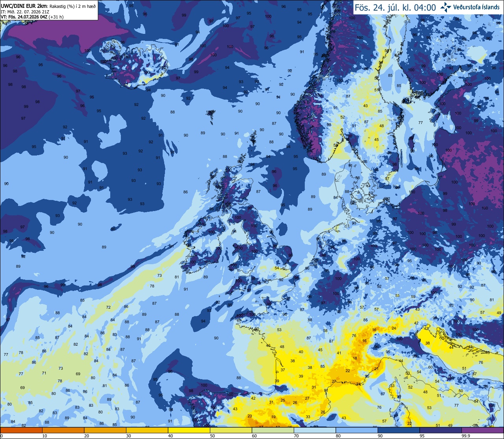Click the Veðurstofa Íslands text label
Screen dimensions: 504x439
pos(476,7)
